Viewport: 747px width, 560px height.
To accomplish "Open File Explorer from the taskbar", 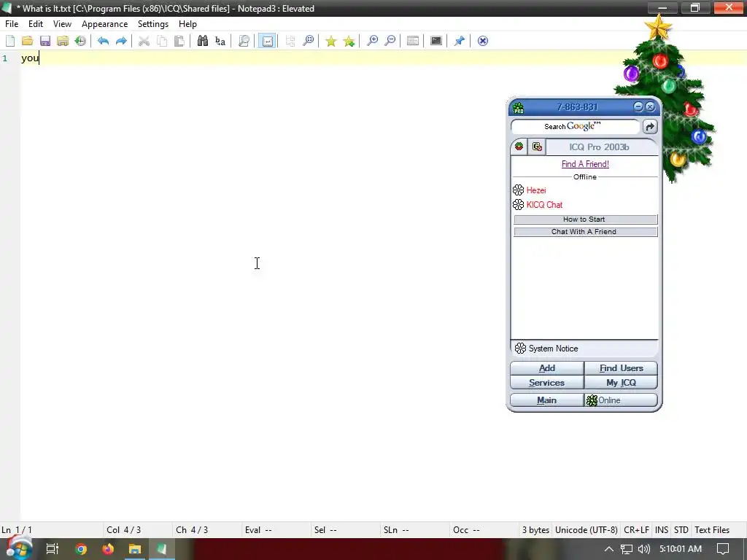I will (135, 549).
